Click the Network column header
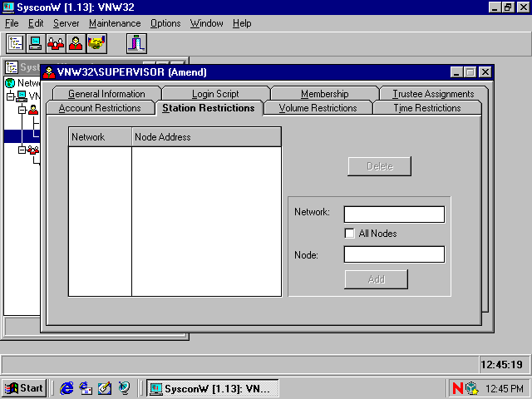Screen dimensions: 532x399 tap(100, 137)
